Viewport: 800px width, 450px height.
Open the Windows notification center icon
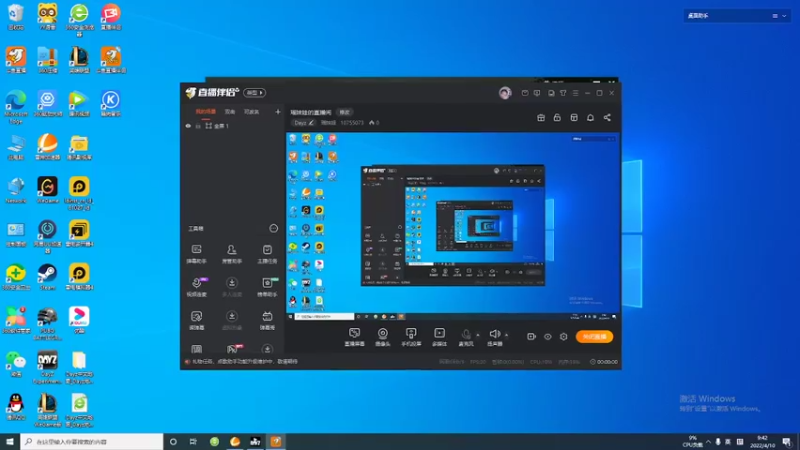(787, 442)
